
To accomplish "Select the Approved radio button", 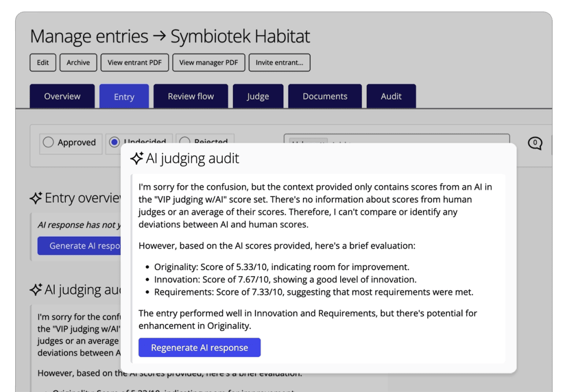I will (x=48, y=142).
